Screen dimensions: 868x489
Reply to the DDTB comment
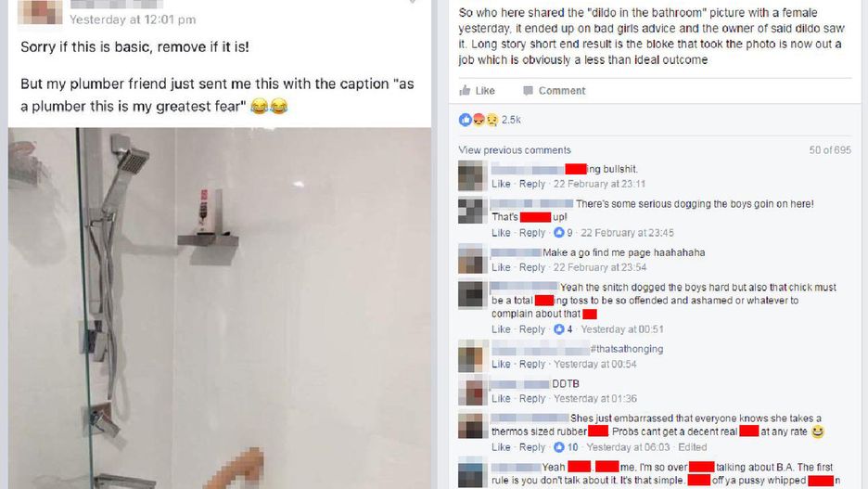(x=532, y=398)
